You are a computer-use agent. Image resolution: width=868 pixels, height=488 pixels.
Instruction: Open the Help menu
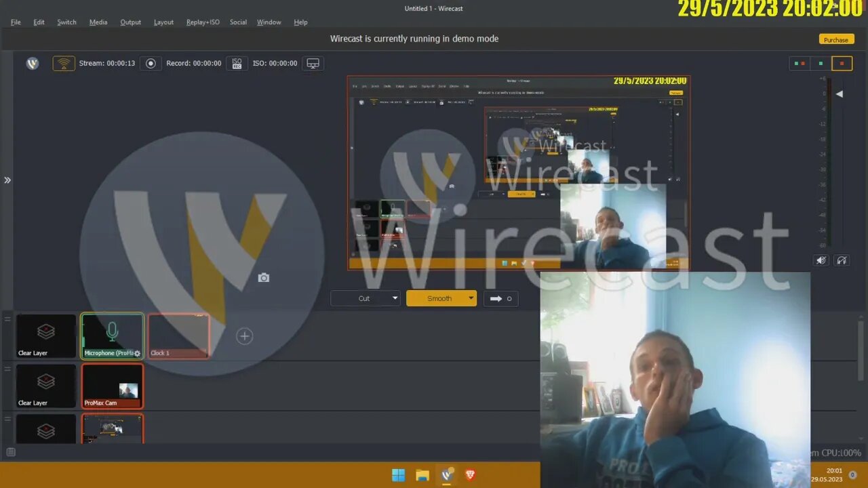click(300, 22)
